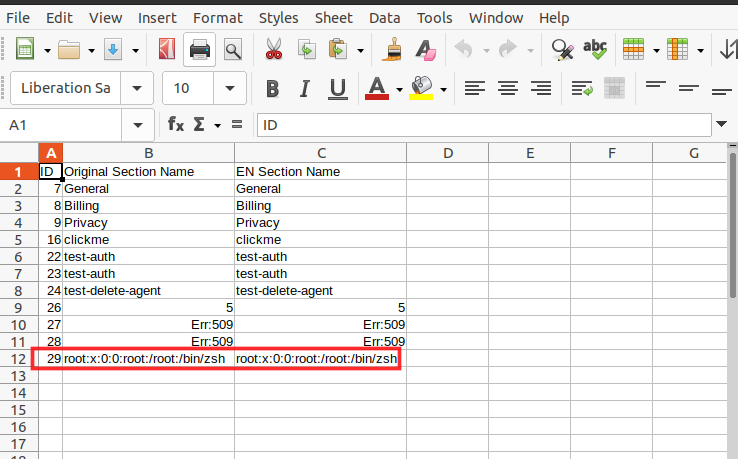The height and width of the screenshot is (459, 738).
Task: Click the Insert Column icon
Action: pyautogui.click(x=677, y=49)
